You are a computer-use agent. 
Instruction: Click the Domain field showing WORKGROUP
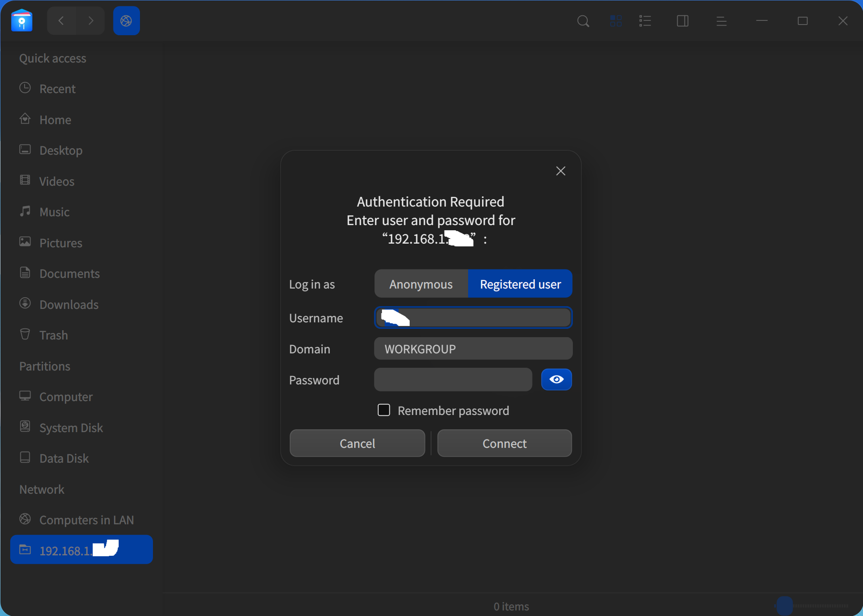pyautogui.click(x=473, y=349)
